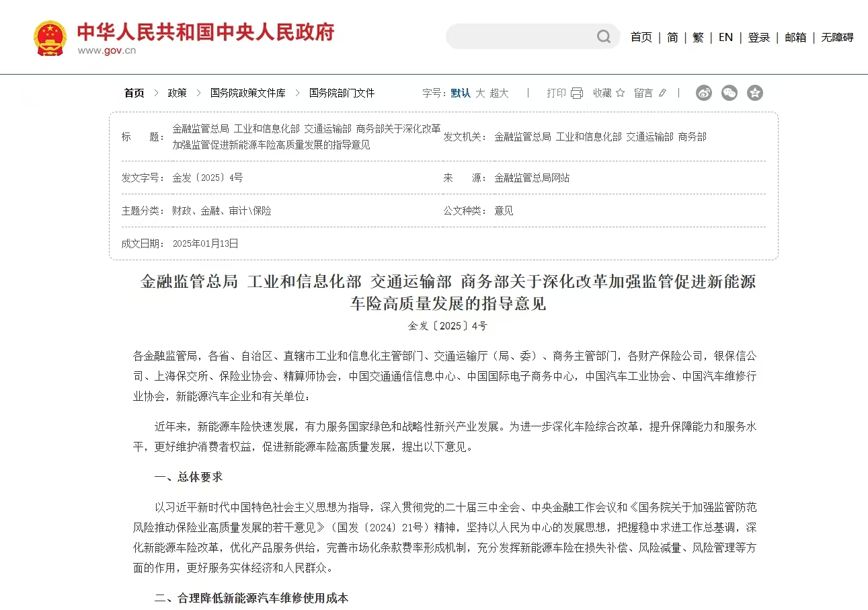This screenshot has height=610, width=868.
Task: Open 国务院政策文件库 breadcrumb
Action: point(248,93)
